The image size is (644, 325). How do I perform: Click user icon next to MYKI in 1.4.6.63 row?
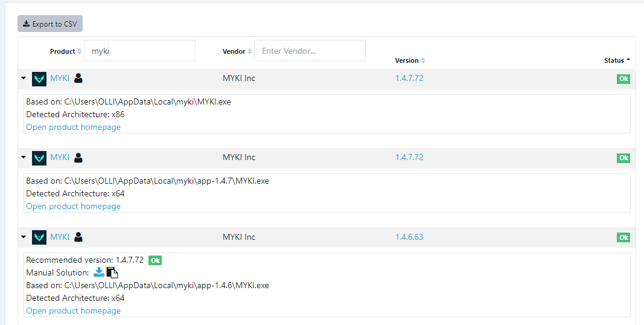78,237
